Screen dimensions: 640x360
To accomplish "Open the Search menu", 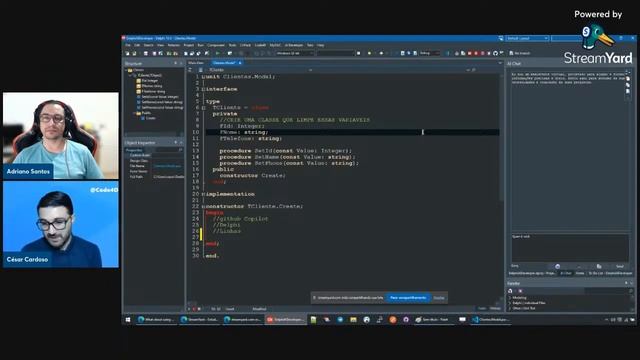I will coord(149,45).
